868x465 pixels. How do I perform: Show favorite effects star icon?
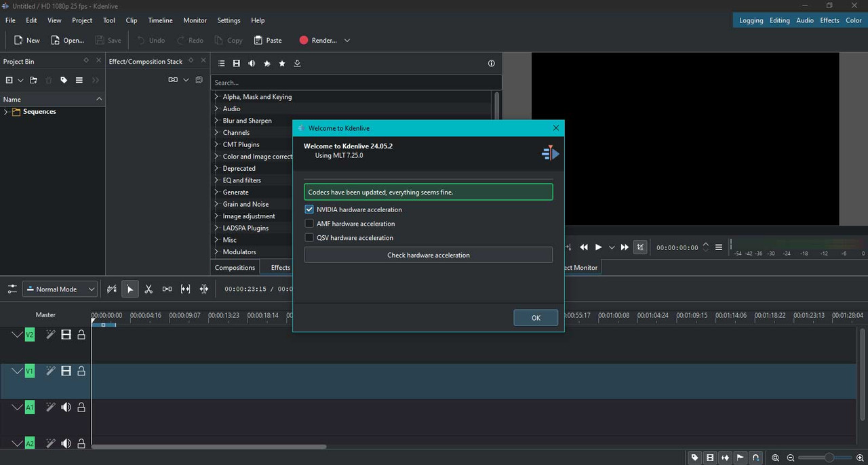pos(282,63)
